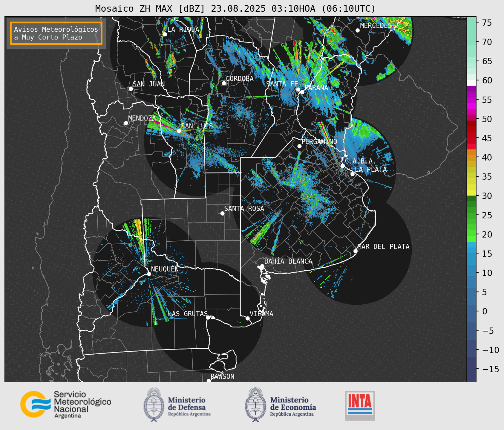
Task: Click the VIEDMA city marker dot
Action: (248, 318)
